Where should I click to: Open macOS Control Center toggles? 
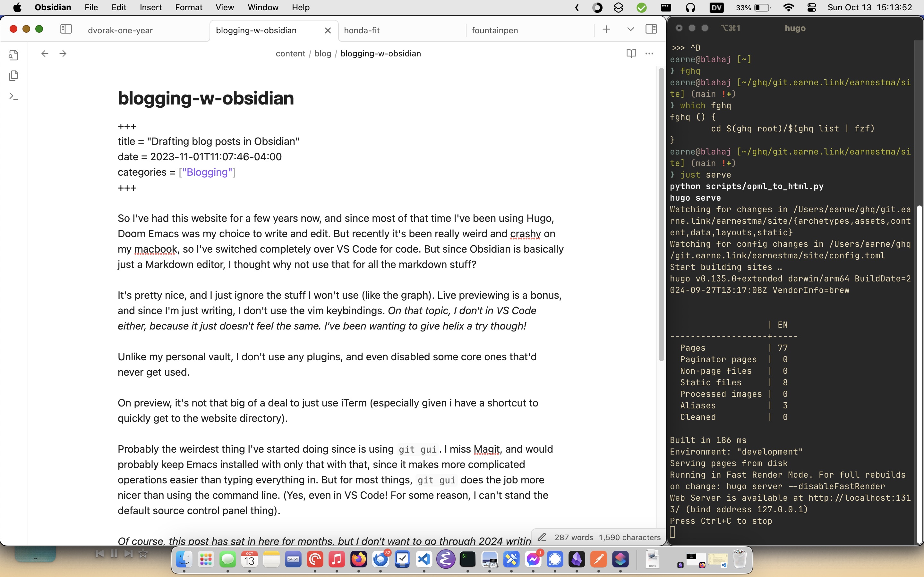point(812,8)
